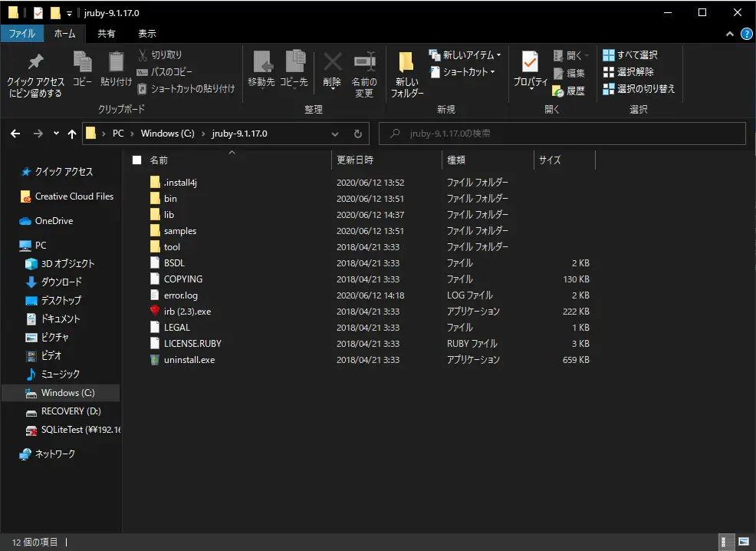
Task: Click the クイックアクセスにピン留めする pin icon
Action: (x=36, y=62)
